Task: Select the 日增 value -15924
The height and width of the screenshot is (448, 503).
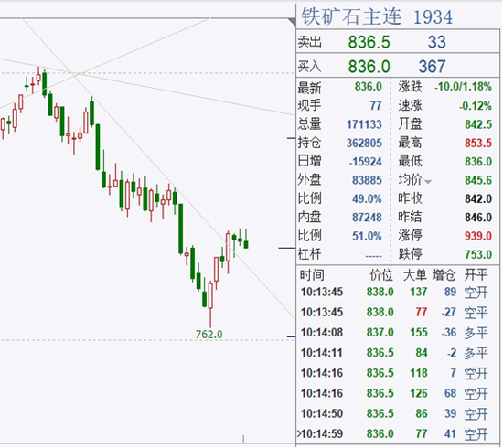Action: (366, 161)
